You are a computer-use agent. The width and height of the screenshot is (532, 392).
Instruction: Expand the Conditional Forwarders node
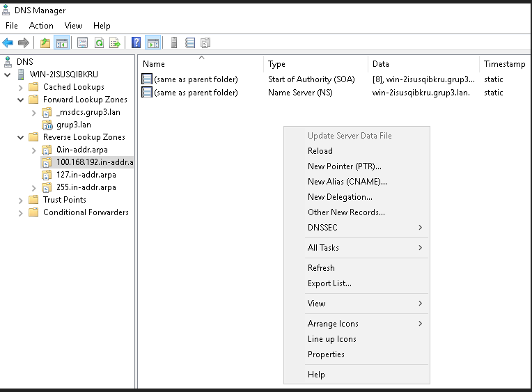[20, 213]
